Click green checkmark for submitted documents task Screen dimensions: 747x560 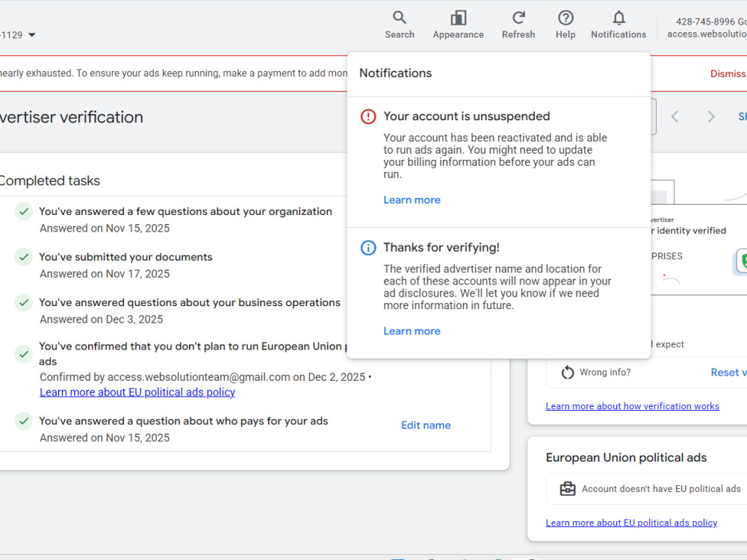click(x=23, y=257)
